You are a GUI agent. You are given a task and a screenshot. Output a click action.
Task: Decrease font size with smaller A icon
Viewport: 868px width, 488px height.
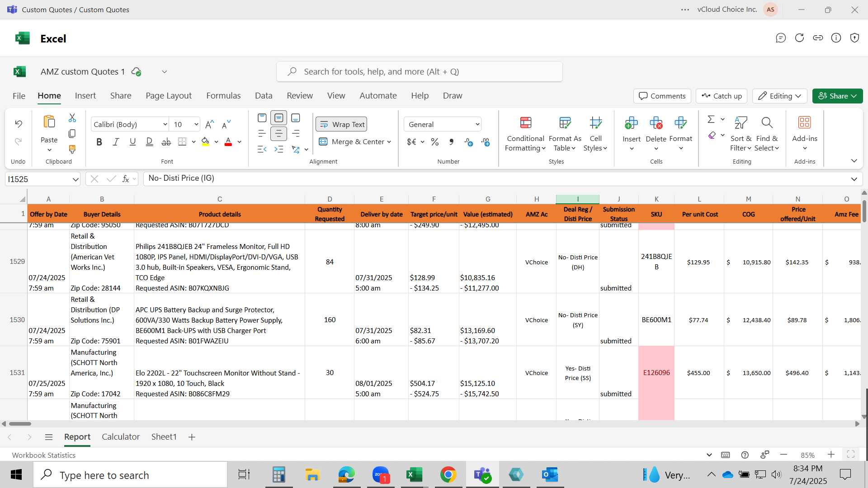click(x=226, y=124)
